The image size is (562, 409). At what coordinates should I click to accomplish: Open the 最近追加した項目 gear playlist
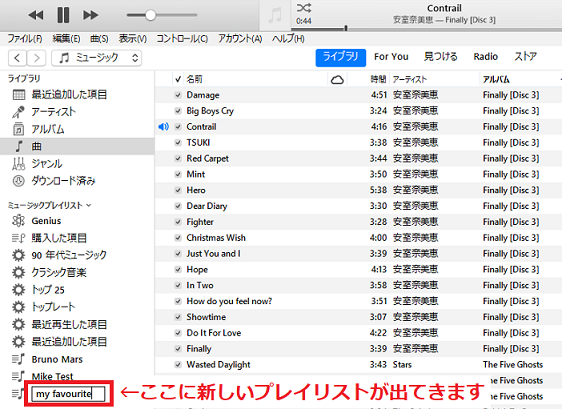coord(69,341)
